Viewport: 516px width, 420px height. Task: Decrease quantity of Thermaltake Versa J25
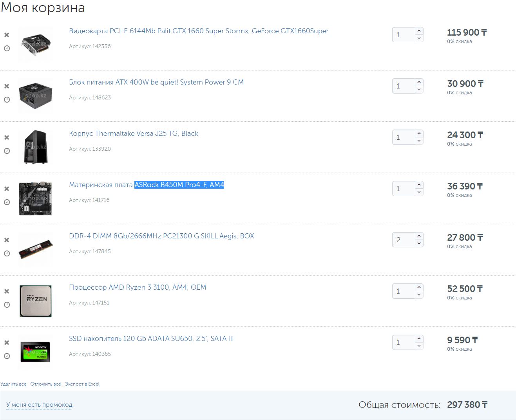point(419,141)
